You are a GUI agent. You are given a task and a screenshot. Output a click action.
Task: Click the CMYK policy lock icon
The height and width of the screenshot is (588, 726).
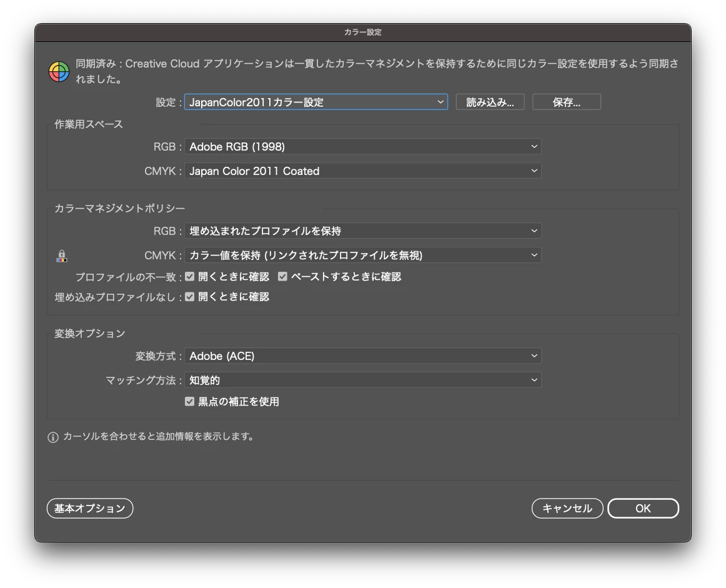(x=62, y=256)
